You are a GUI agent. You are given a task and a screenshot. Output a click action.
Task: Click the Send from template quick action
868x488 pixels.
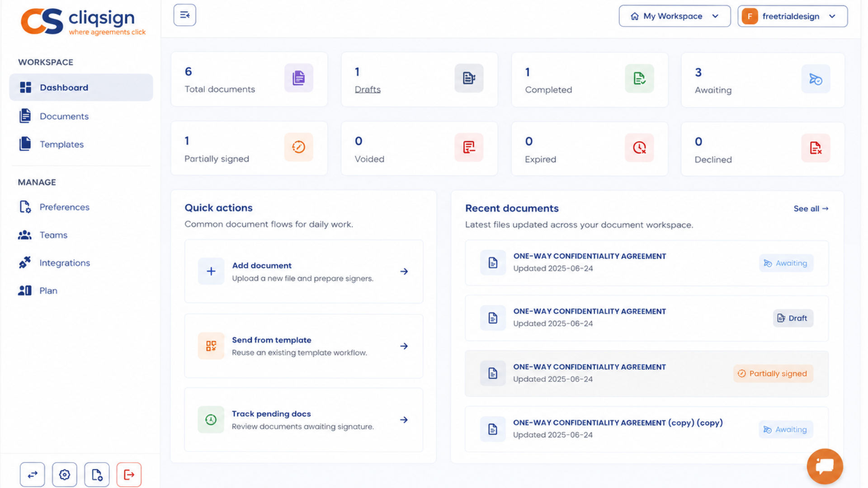[x=304, y=346]
